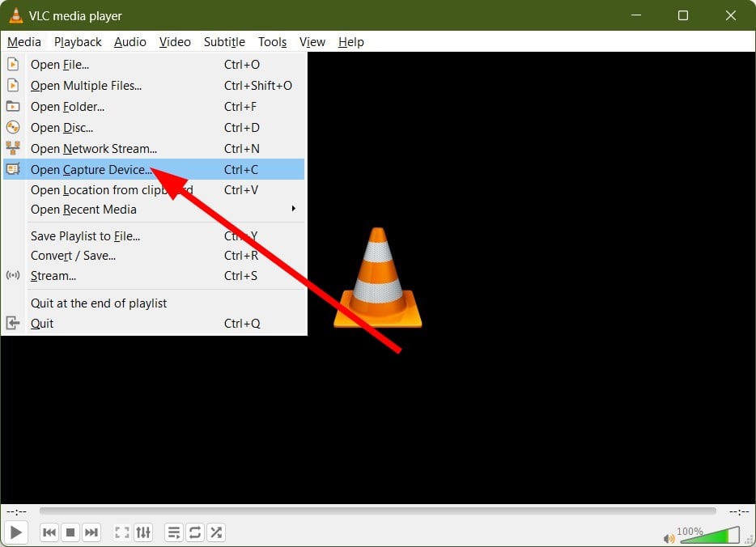Open the Help menu

[351, 42]
